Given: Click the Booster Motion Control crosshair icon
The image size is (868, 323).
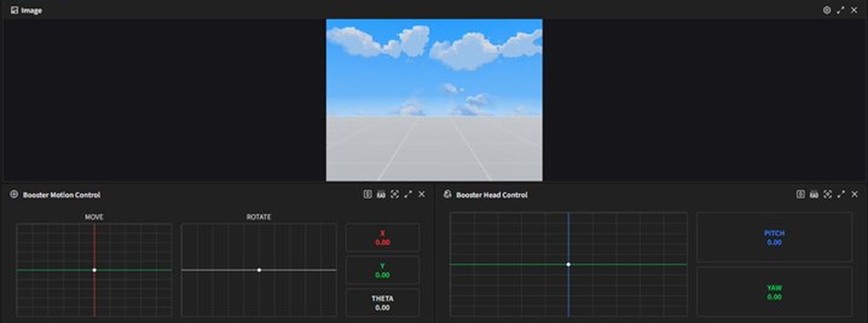Looking at the screenshot, I should coord(14,194).
